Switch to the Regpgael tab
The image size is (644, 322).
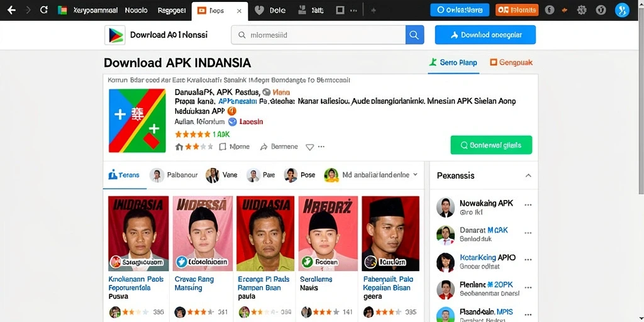coord(172,10)
